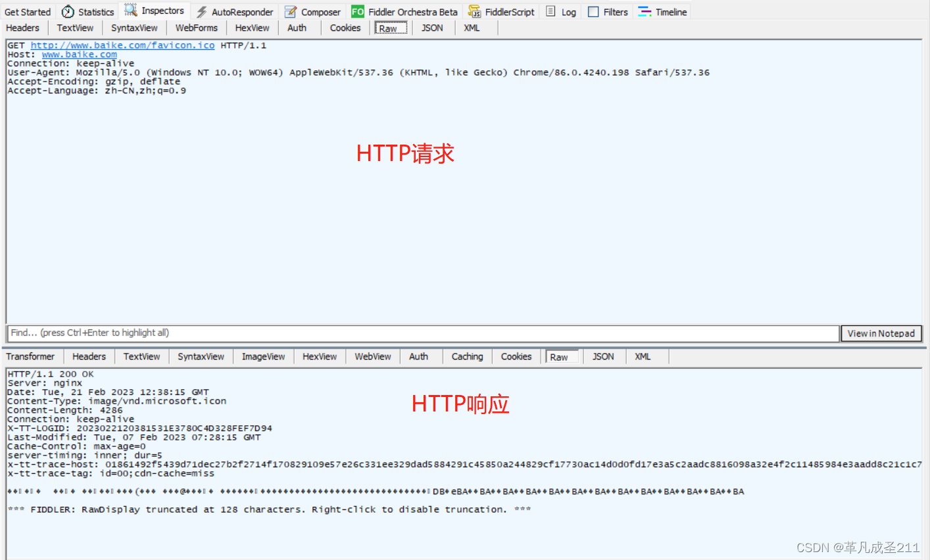The height and width of the screenshot is (560, 930).
Task: Open the Log tab icon
Action: [x=551, y=11]
